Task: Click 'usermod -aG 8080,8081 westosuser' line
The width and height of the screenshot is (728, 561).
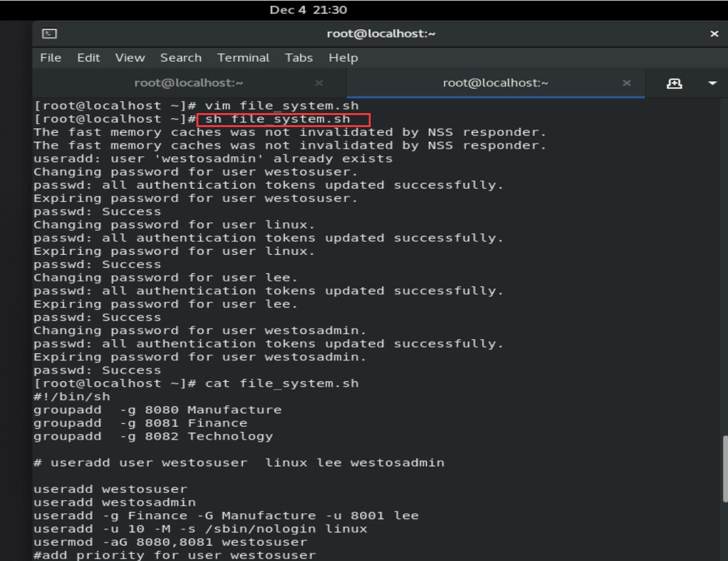Action: 170,542
